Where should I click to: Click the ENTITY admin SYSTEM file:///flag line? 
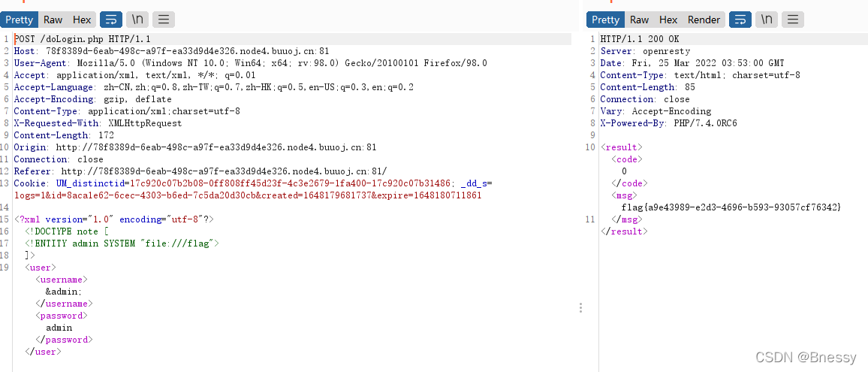click(x=122, y=243)
